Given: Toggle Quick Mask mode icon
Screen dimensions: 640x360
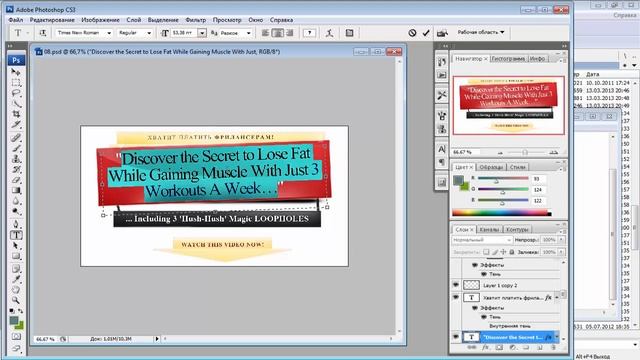Looking at the screenshot, I should [16, 337].
